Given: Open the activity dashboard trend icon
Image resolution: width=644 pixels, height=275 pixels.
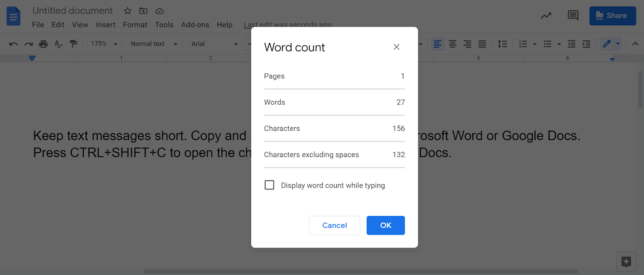Looking at the screenshot, I should (546, 16).
